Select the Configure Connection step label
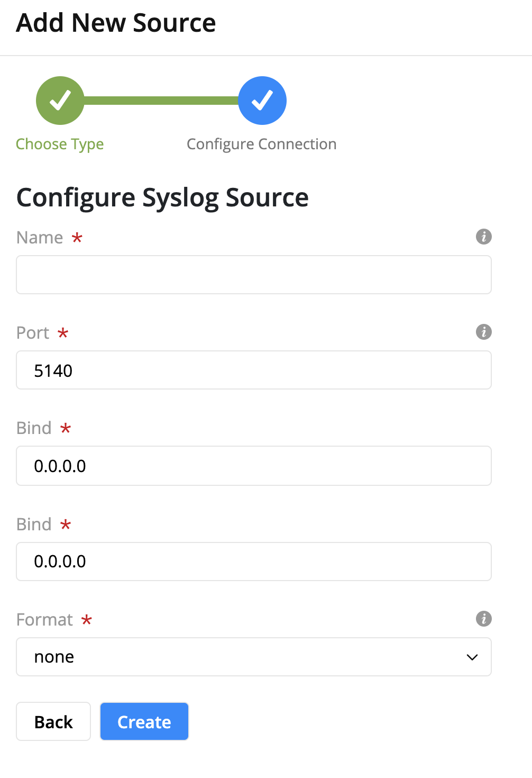This screenshot has height=778, width=532. click(261, 144)
